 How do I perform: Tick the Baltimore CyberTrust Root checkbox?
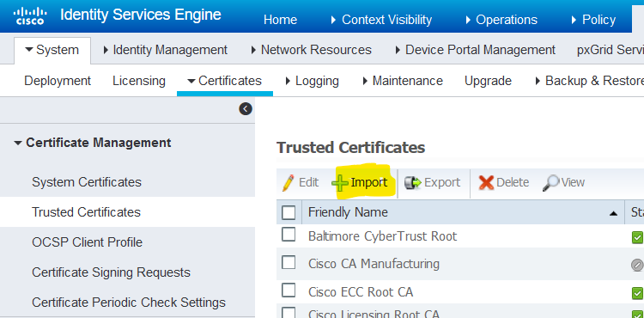pos(289,235)
